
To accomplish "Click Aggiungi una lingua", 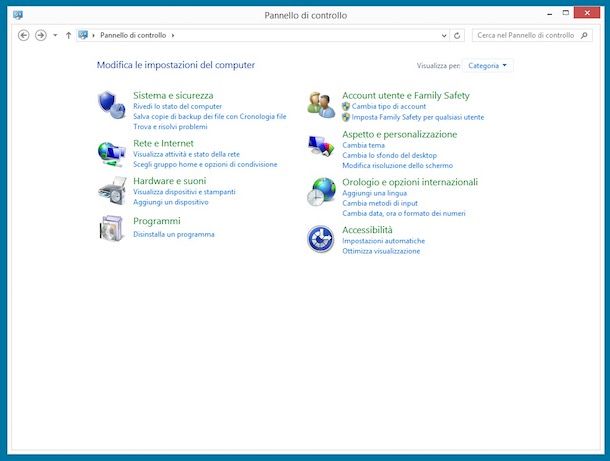I will [374, 193].
